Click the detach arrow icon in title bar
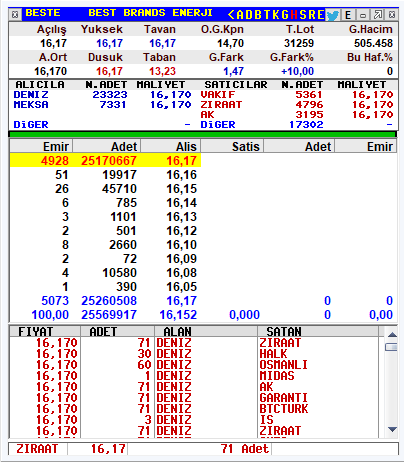404x462 pixels. [378, 15]
